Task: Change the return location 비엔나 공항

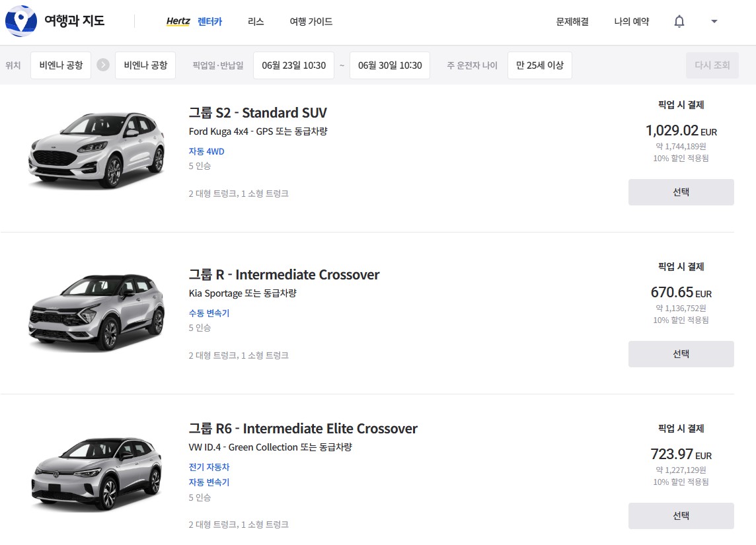Action: (145, 65)
